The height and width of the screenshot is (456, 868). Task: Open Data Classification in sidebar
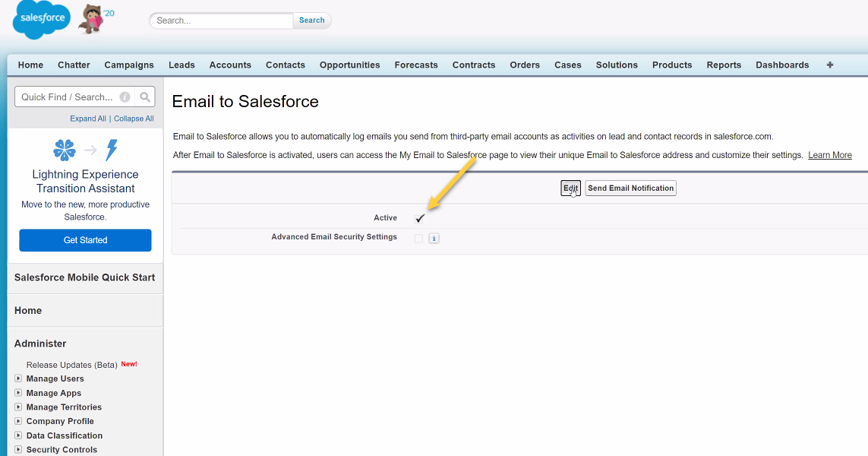click(x=65, y=435)
